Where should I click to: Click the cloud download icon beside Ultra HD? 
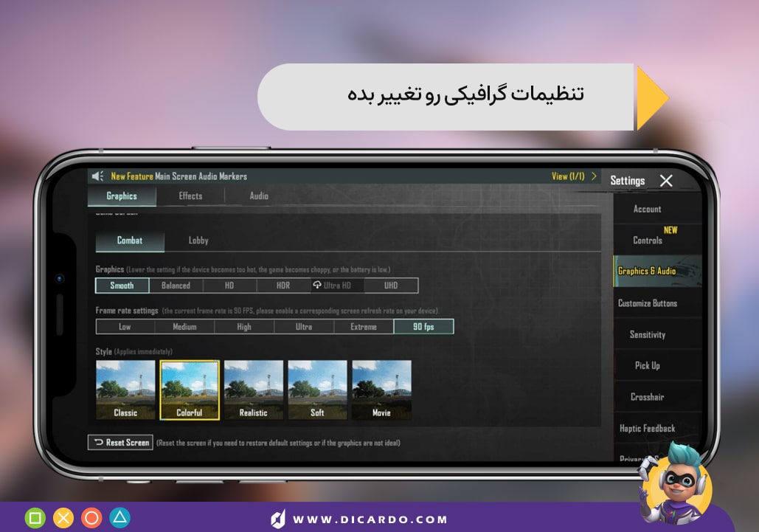pos(316,285)
